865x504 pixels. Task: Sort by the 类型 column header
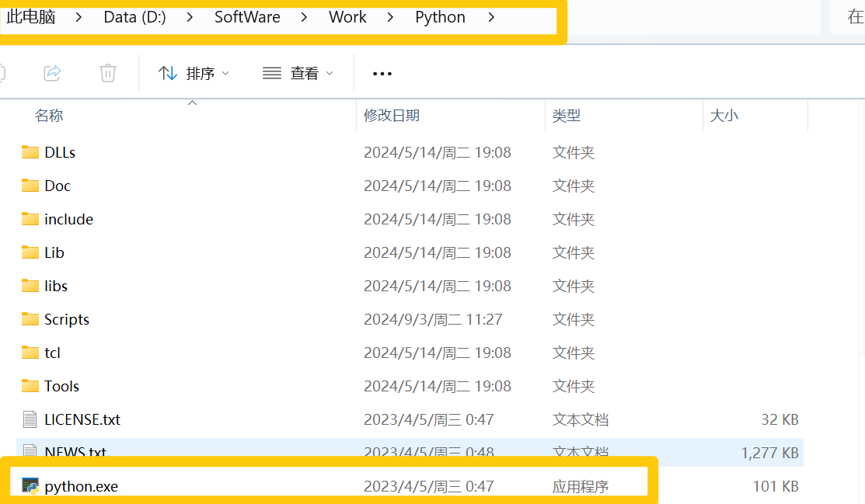(567, 115)
